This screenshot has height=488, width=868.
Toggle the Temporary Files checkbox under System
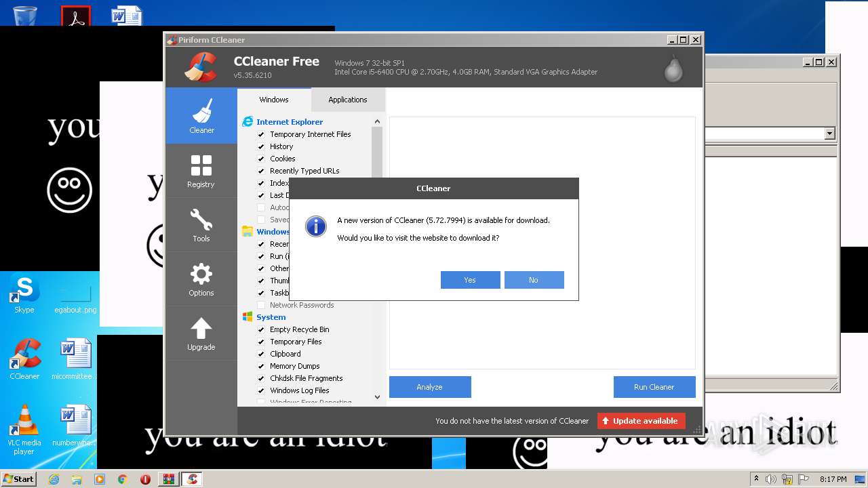tap(261, 342)
